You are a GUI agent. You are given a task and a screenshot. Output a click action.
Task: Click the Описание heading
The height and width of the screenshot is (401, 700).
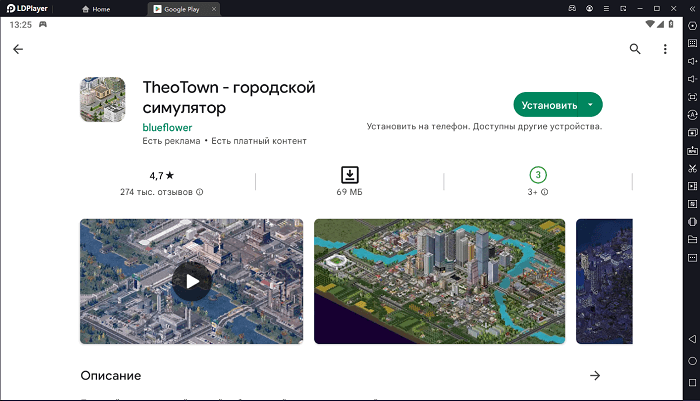click(x=111, y=376)
